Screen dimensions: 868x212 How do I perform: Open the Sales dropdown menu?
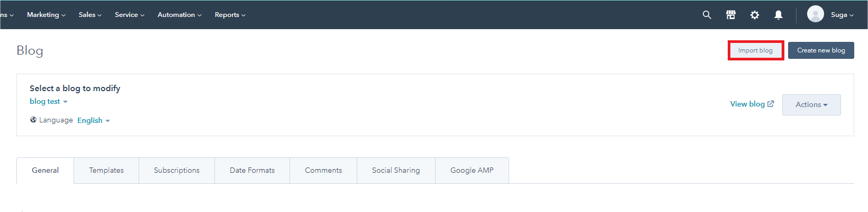(90, 15)
